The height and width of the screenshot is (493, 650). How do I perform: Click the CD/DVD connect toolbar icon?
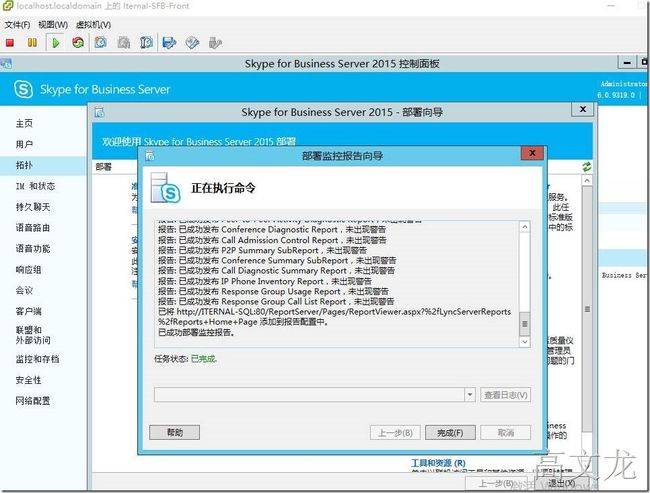192,42
